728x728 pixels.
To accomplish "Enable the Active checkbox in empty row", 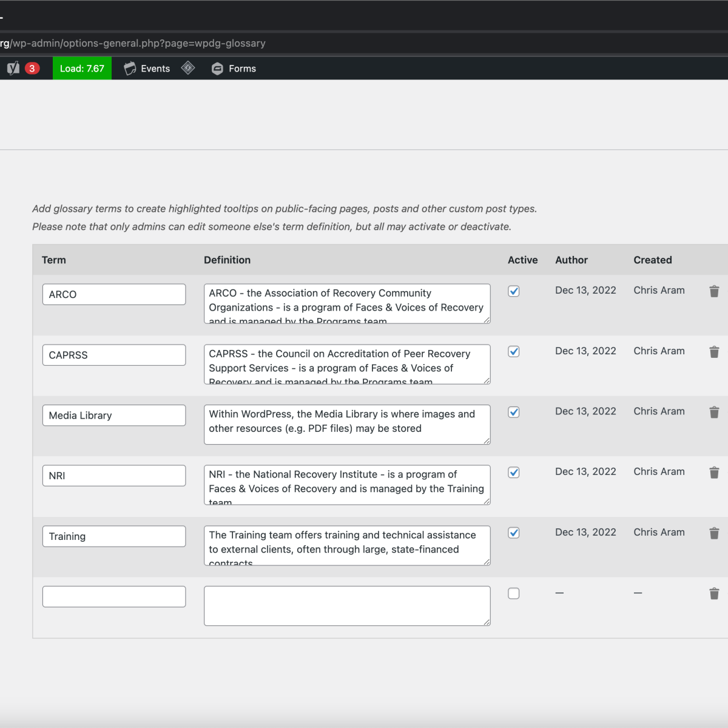I will [x=514, y=593].
